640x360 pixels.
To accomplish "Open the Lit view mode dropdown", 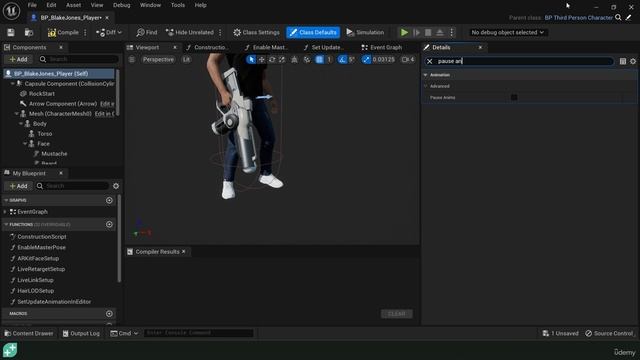I will click(186, 60).
